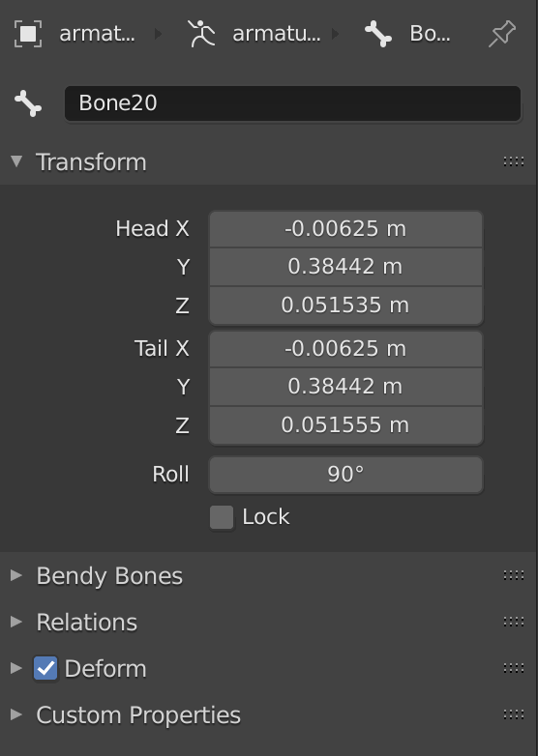
Task: Click the pin icon in breadcrumb header
Action: click(502, 33)
